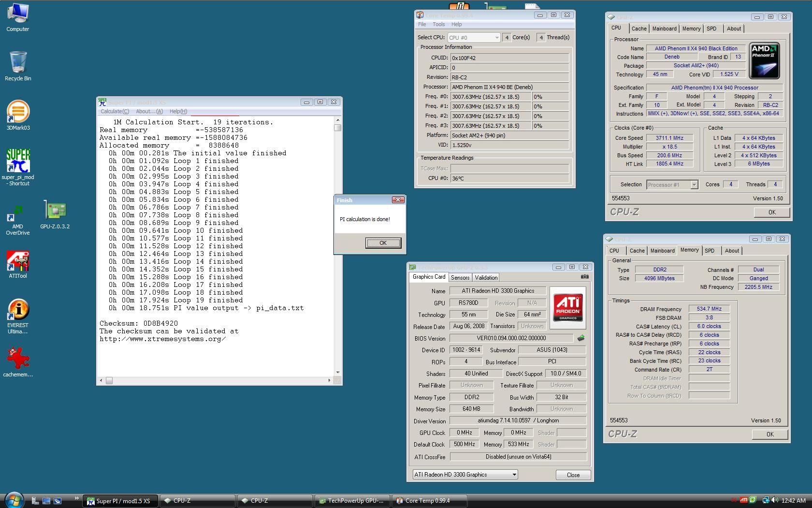Click the Super PI scroll up arrow
Screen dimensions: 812x508
tap(337, 120)
